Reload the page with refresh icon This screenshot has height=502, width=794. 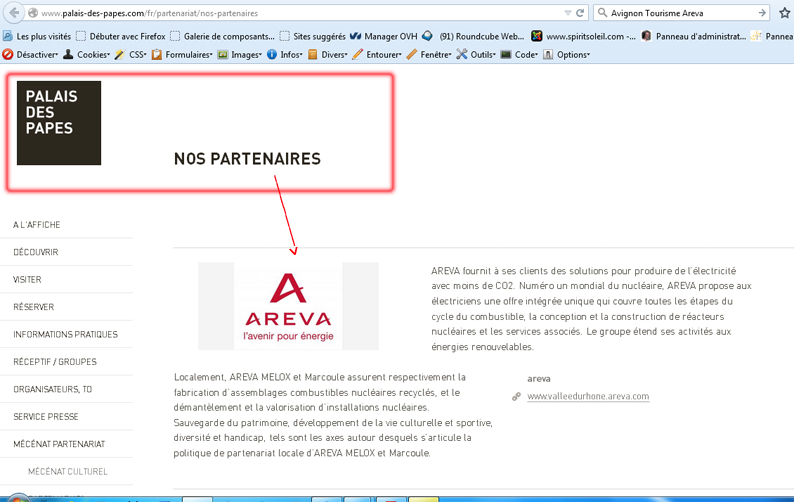[x=580, y=13]
